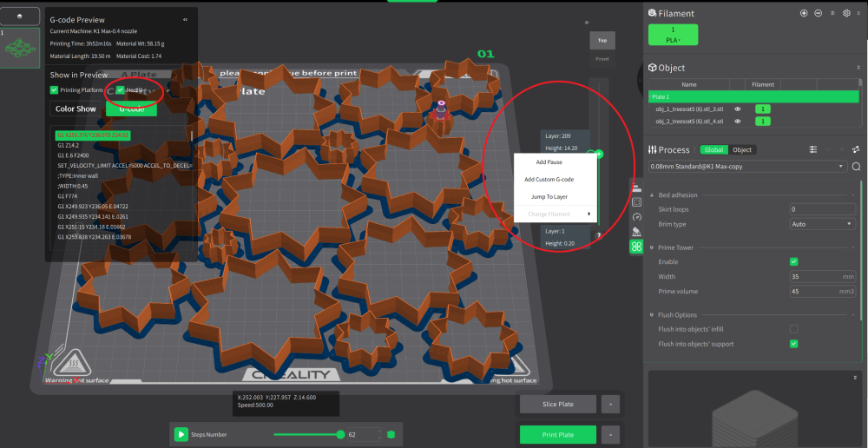Screen dimensions: 868x448
Task: Select Jump To Layer menu entry
Action: 549,196
